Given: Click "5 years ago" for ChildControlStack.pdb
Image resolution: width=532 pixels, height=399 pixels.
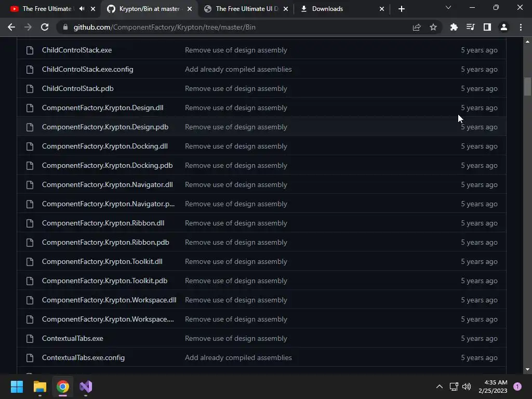Looking at the screenshot, I should [479, 88].
